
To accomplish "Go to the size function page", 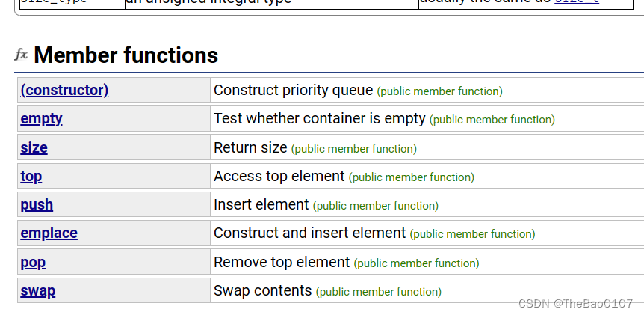I will pos(34,148).
